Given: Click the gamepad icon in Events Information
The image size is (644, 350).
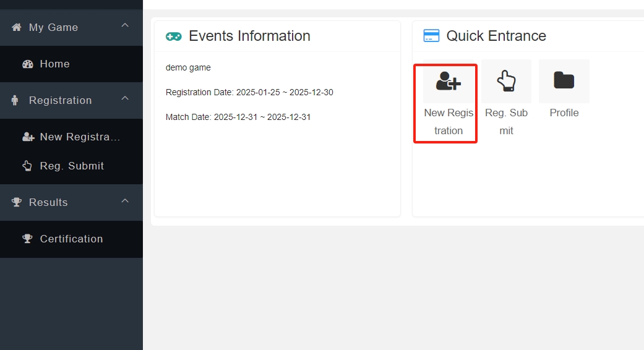Looking at the screenshot, I should point(174,36).
